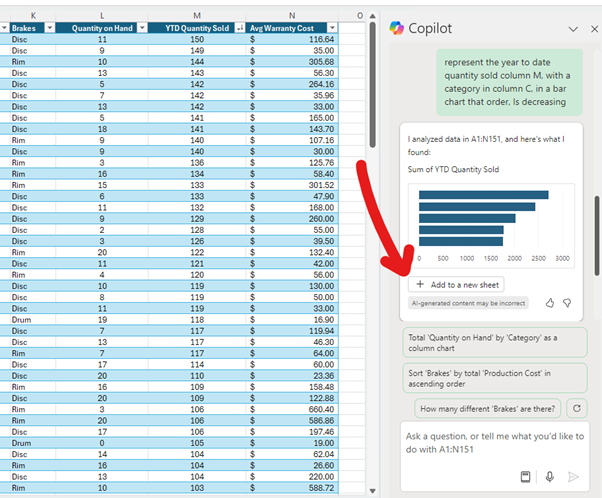
Task: Select warranty cost cell 588.72
Action: (x=292, y=488)
